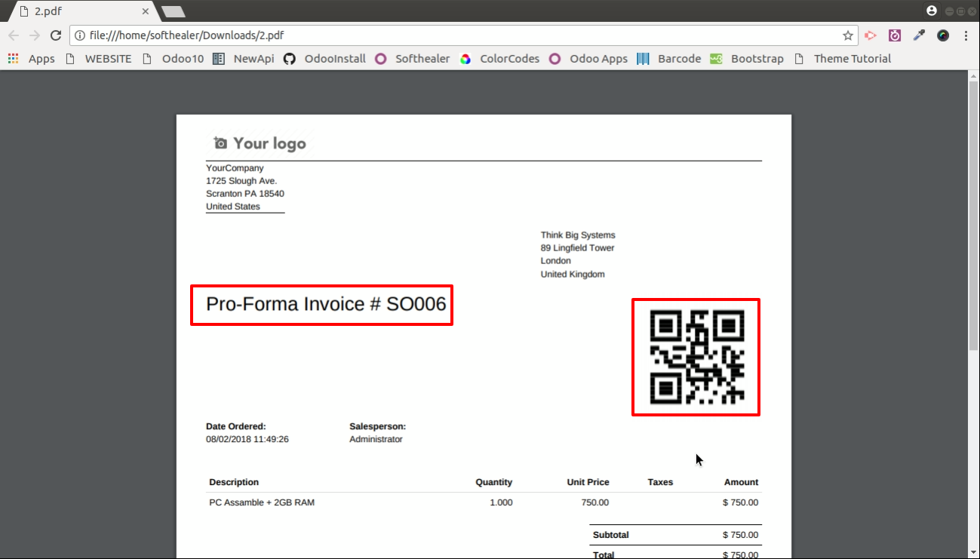This screenshot has height=559, width=980.
Task: Click the Scranton PA 18540 line
Action: [x=245, y=194]
